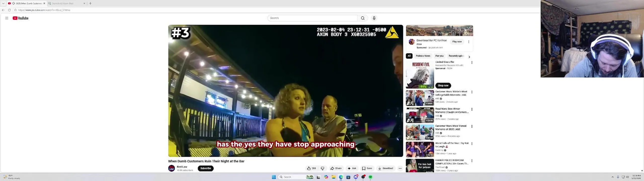This screenshot has width=644, height=181.
Task: Open Microsoft Edge on the taskbar
Action: (x=341, y=177)
